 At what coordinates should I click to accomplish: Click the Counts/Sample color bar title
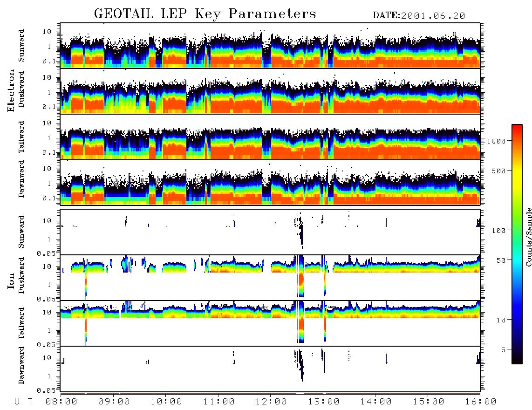click(528, 237)
